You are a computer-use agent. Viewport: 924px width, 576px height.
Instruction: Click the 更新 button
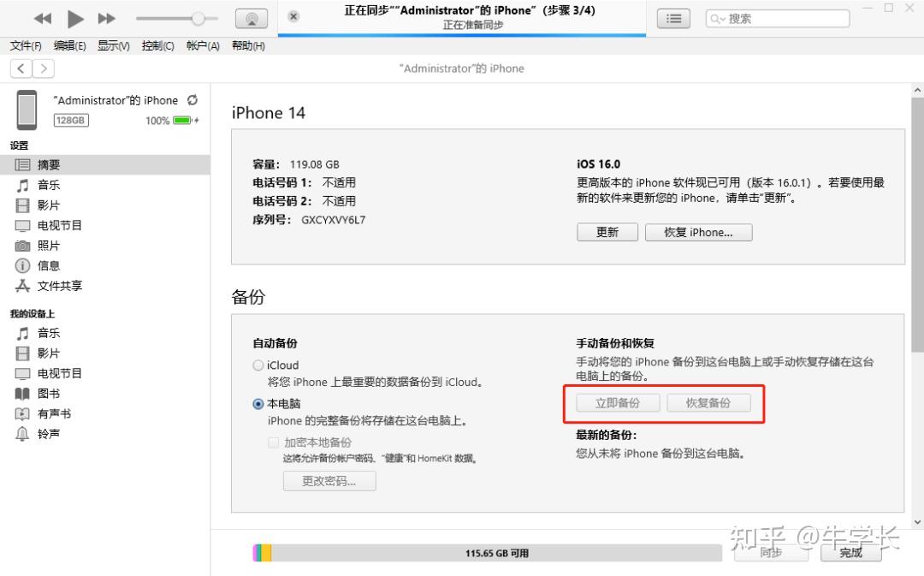[607, 232]
